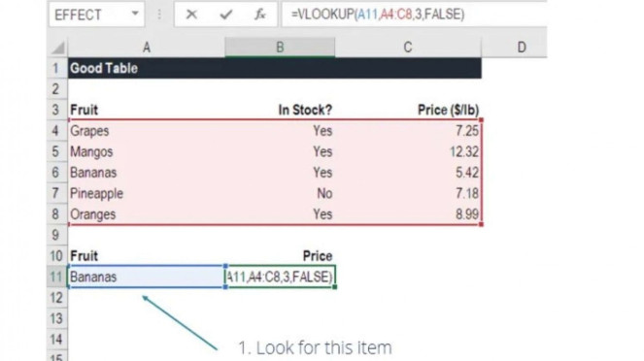Click the Yes cell for Mangos
Image resolution: width=644 pixels, height=361 pixels.
point(280,151)
